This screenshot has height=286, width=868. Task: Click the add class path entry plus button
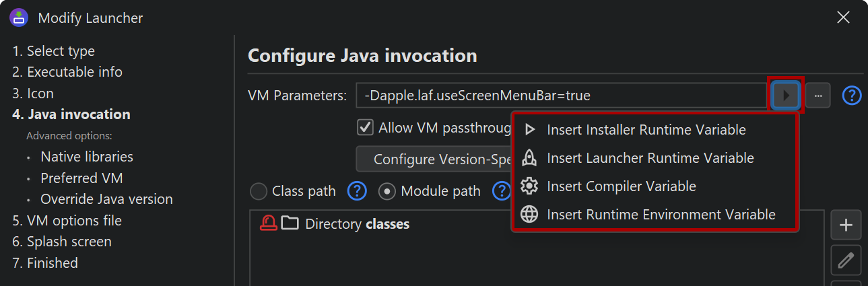(846, 225)
